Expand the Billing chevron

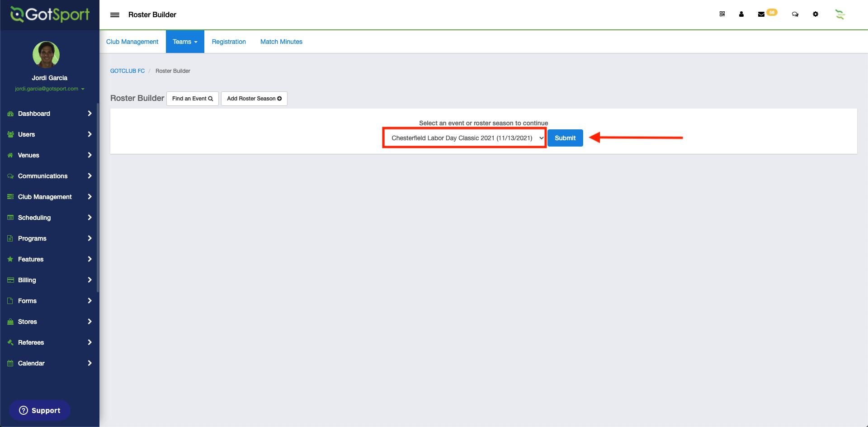pos(90,280)
